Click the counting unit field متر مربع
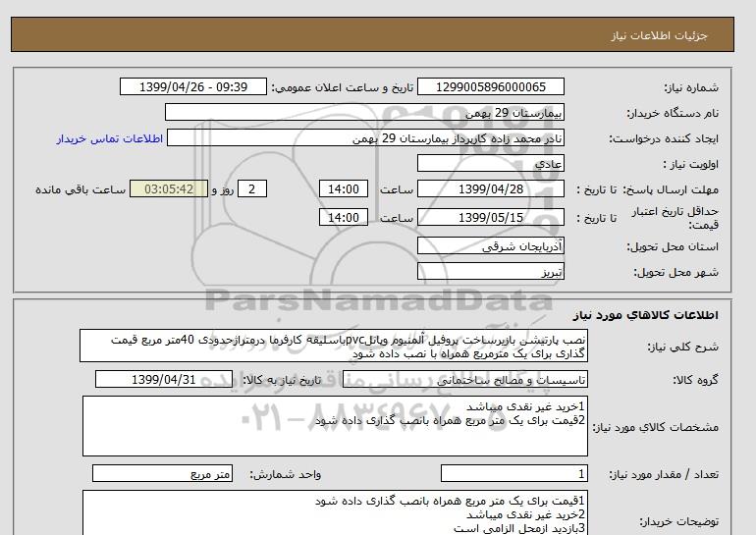This screenshot has width=756, height=535. pyautogui.click(x=162, y=474)
